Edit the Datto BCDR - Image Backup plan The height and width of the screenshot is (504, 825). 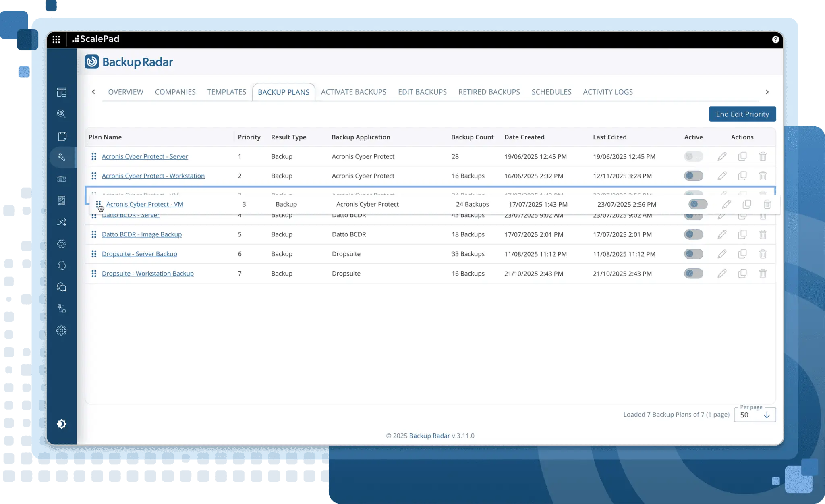[722, 234]
